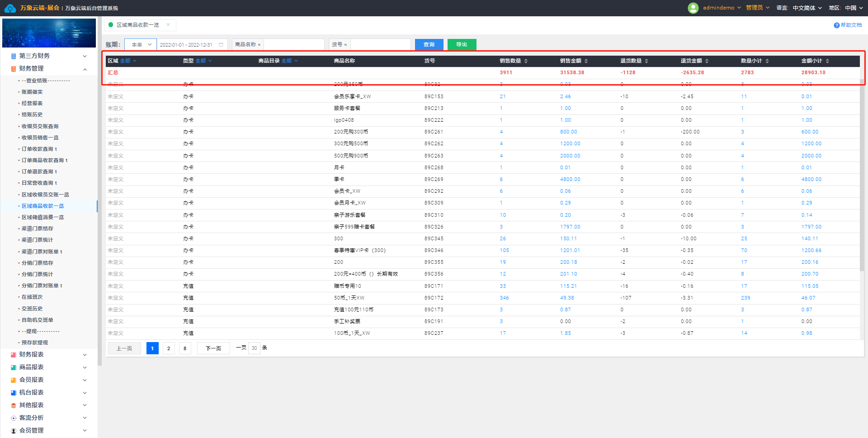Expand the 机台报表 menu section

point(85,393)
